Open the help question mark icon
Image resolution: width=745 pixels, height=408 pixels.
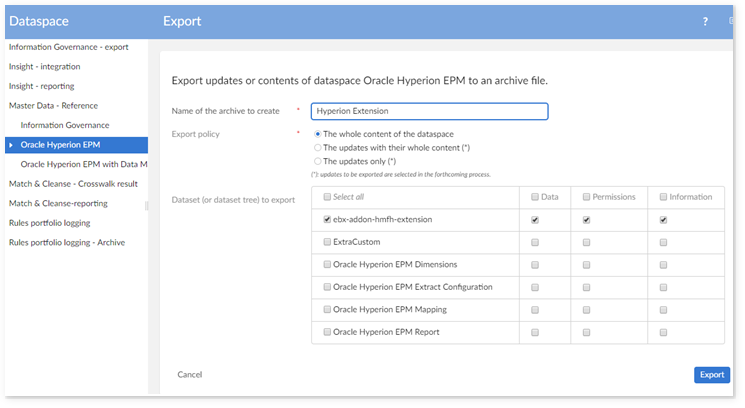[705, 21]
